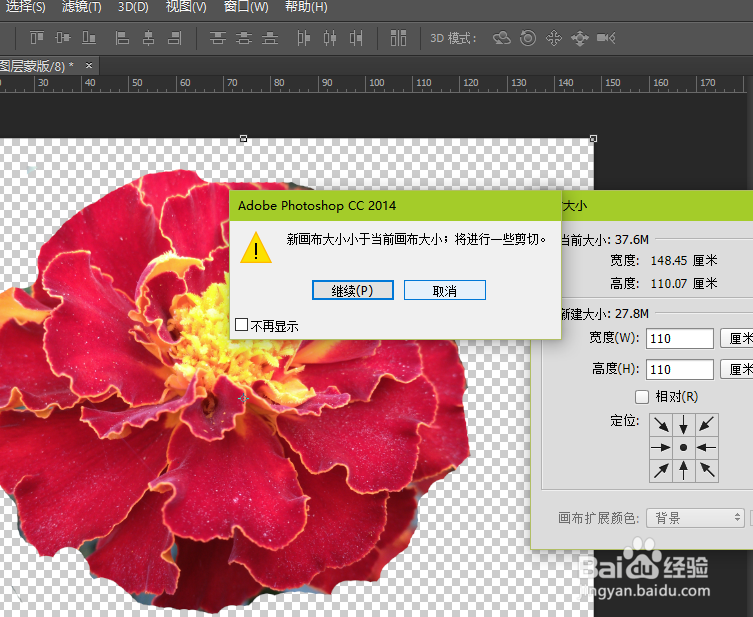Click the distribute left edges icon

tap(304, 37)
